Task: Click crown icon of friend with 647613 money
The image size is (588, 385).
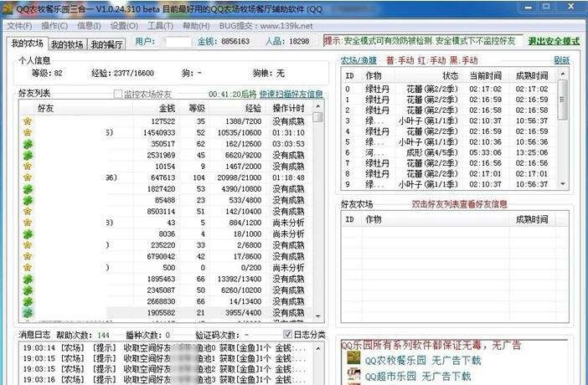Action: (28, 177)
